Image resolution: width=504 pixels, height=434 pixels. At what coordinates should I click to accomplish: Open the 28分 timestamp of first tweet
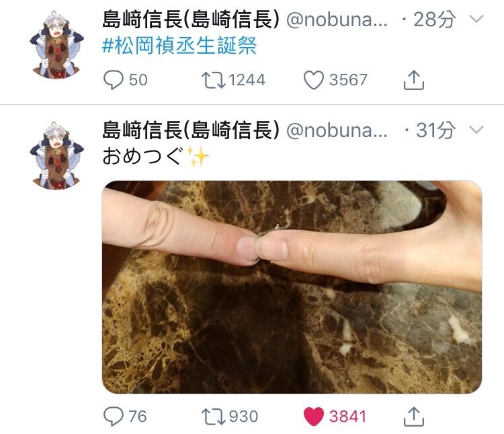pos(434,19)
